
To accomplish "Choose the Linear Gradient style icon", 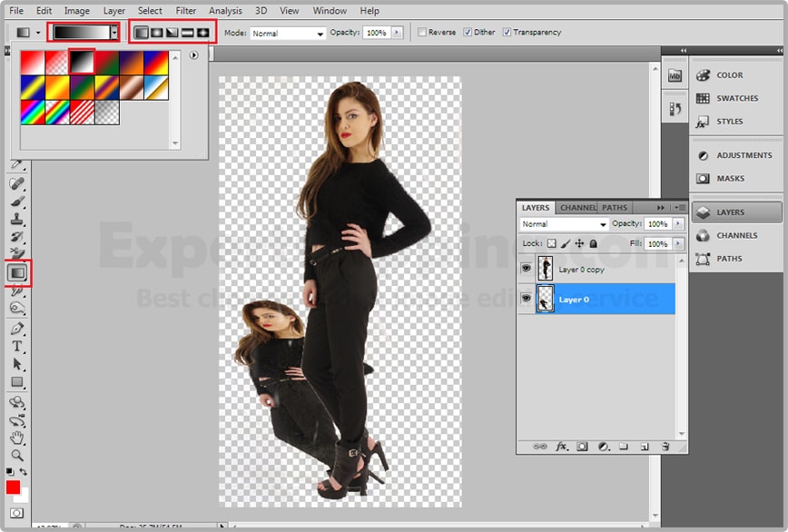I will click(x=141, y=33).
